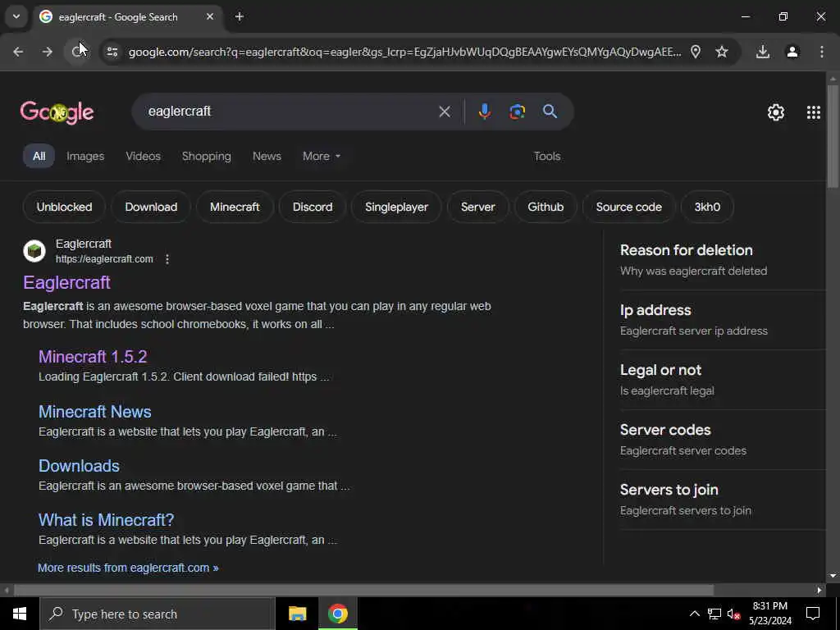Open the Google apps grid
840x630 pixels.
[813, 112]
